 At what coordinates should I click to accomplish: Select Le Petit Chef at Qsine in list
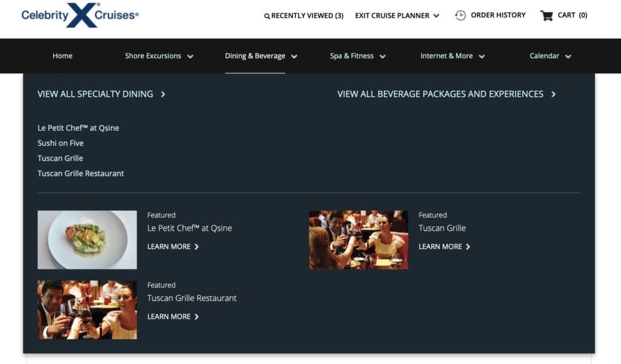click(78, 128)
